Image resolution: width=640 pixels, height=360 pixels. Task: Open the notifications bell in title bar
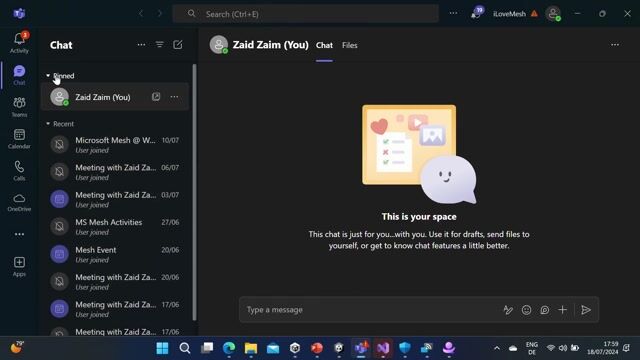477,13
